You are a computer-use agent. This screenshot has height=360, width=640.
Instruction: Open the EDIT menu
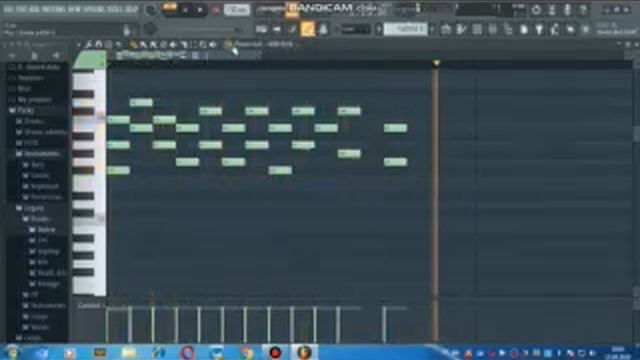[21, 9]
